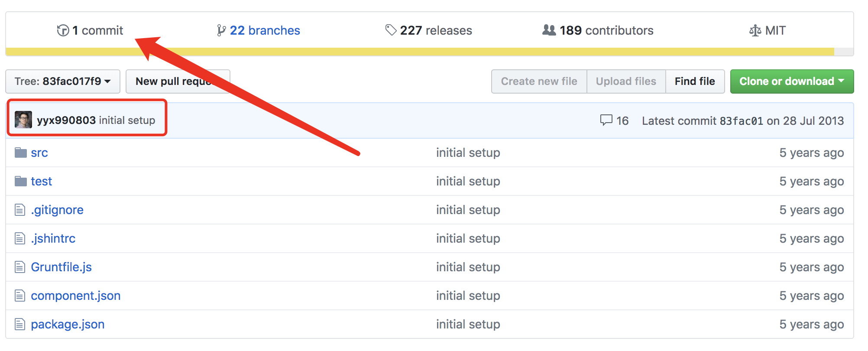Click the commit history clock icon
The image size is (868, 351).
63,30
